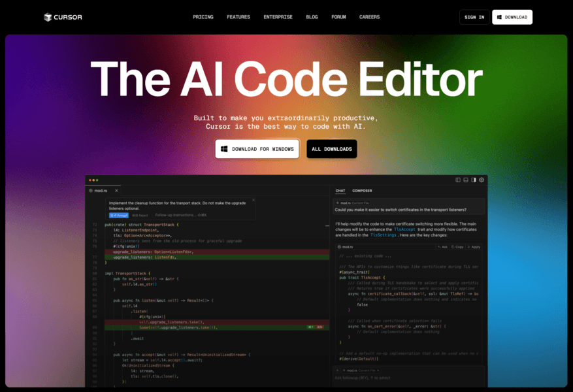Click 'The AI Code Editor' headline
Viewport: 573px width, 392px height.
[286, 79]
